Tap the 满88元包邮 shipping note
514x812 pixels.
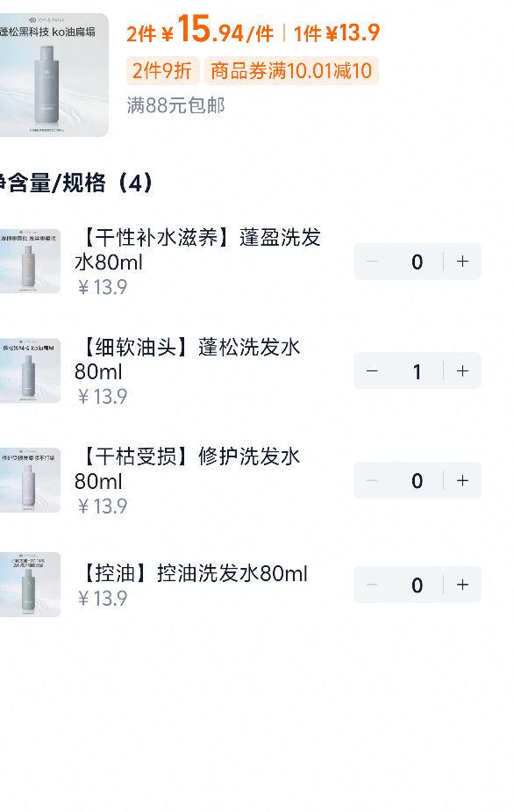(176, 105)
